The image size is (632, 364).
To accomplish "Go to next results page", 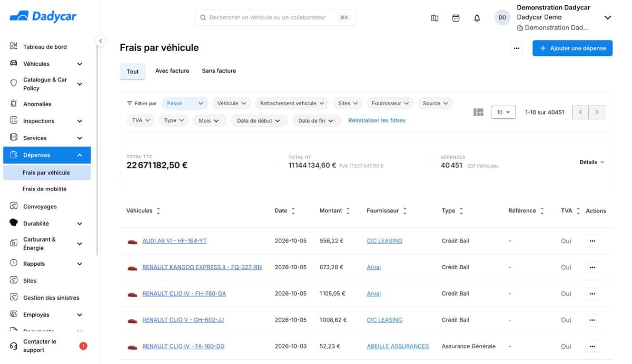I will pos(597,112).
